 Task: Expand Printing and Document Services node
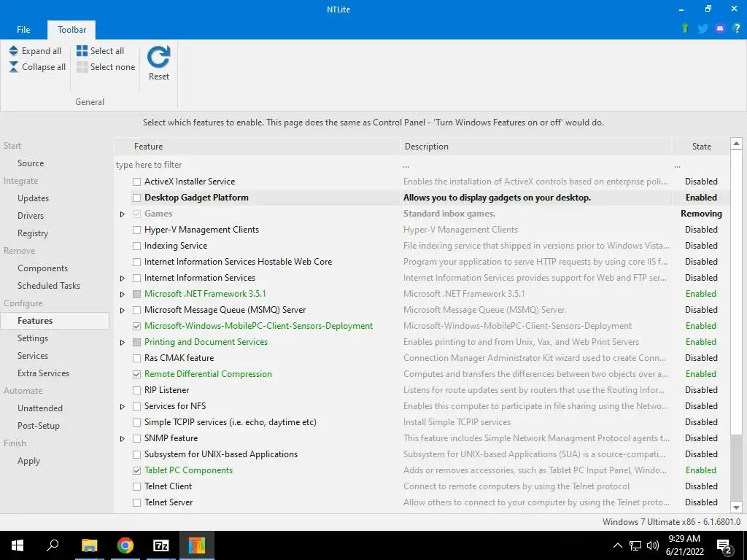pyautogui.click(x=123, y=343)
